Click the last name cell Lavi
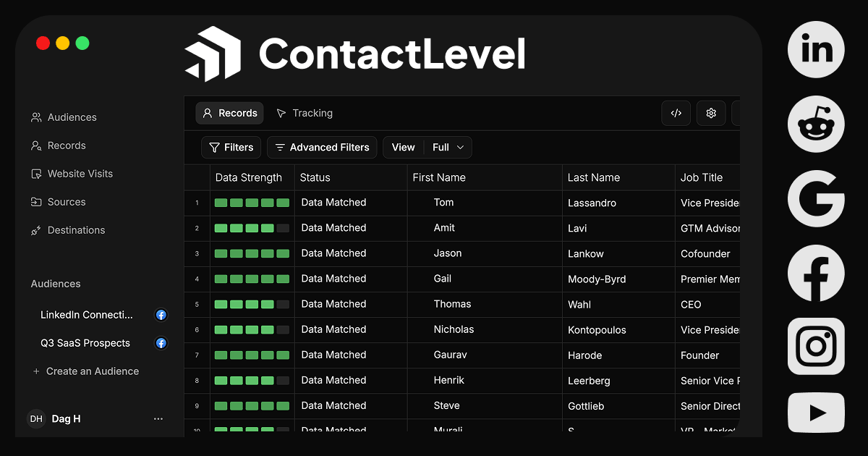 [x=577, y=228]
